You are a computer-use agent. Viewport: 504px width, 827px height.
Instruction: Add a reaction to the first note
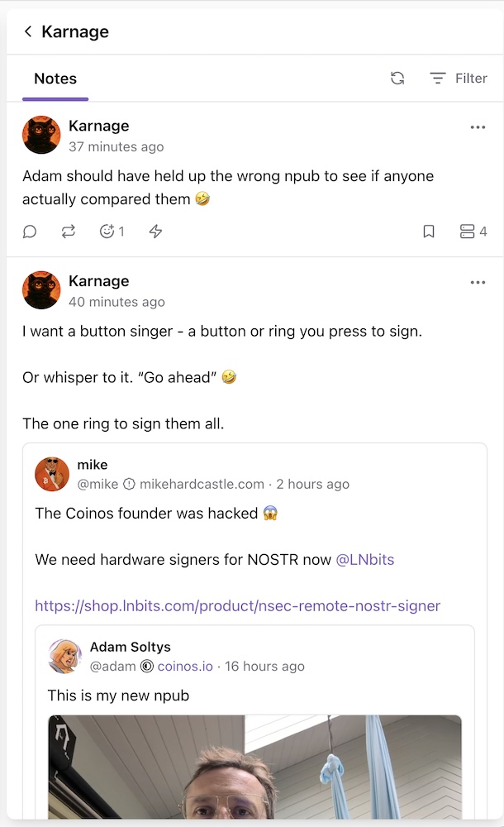tap(107, 232)
